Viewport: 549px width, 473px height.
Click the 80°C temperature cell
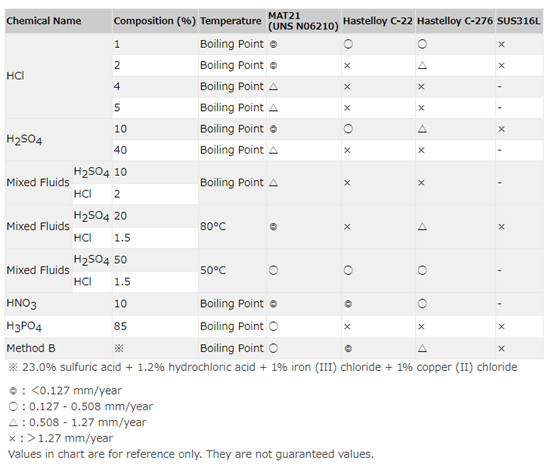click(x=232, y=227)
